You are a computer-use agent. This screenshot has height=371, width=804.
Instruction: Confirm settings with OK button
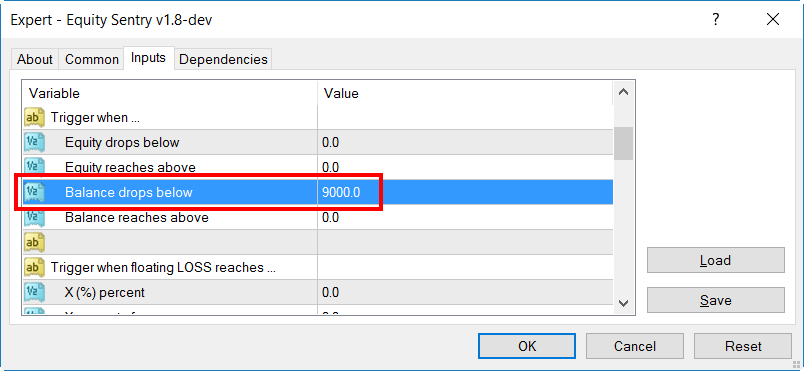pos(527,346)
